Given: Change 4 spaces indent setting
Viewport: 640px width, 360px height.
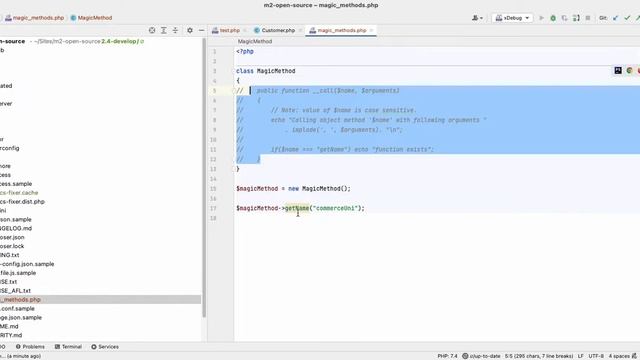Looking at the screenshot, I should pyautogui.click(x=619, y=356).
